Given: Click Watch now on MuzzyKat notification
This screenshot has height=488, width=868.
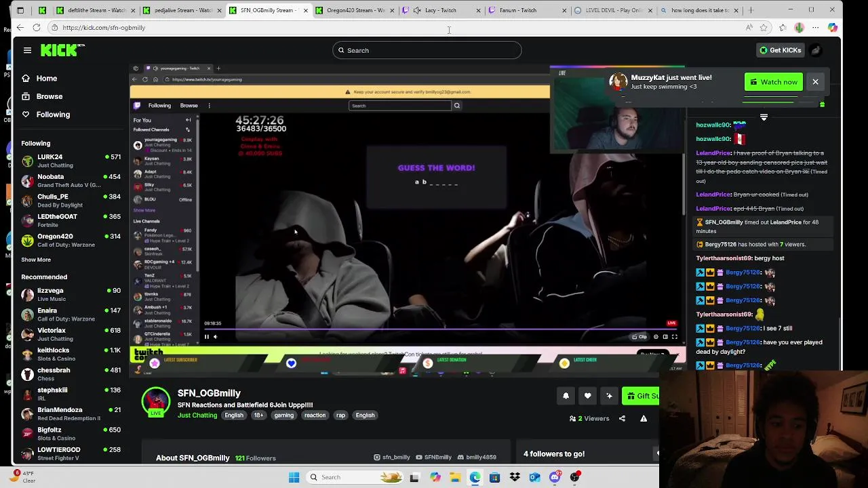Looking at the screenshot, I should click(774, 82).
